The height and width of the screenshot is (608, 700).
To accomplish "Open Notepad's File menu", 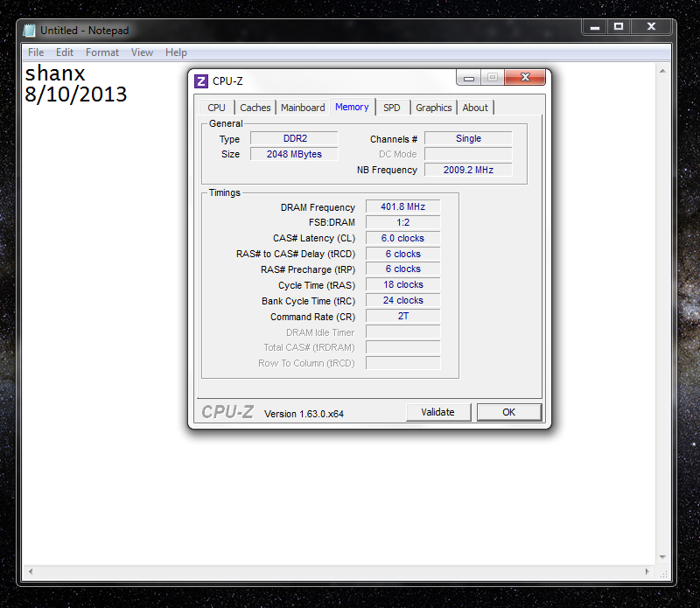I will [x=36, y=52].
